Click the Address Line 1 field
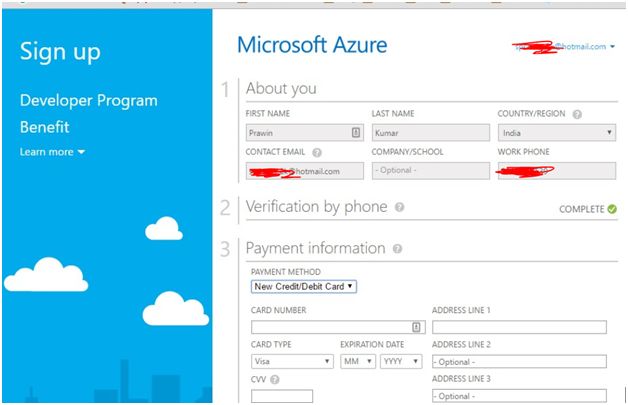The height and width of the screenshot is (405, 628). click(519, 327)
